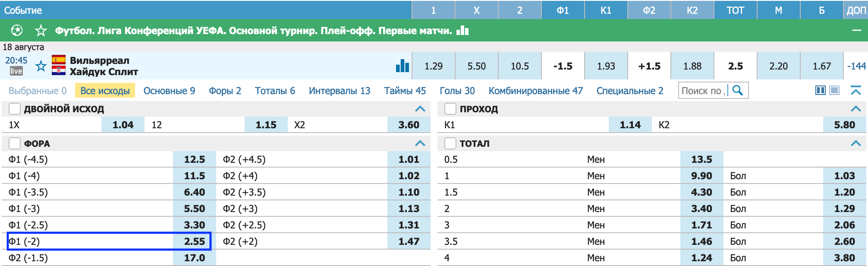Open the Комбинированные 47 tab
Viewport: 868px width, 266px height.
535,91
